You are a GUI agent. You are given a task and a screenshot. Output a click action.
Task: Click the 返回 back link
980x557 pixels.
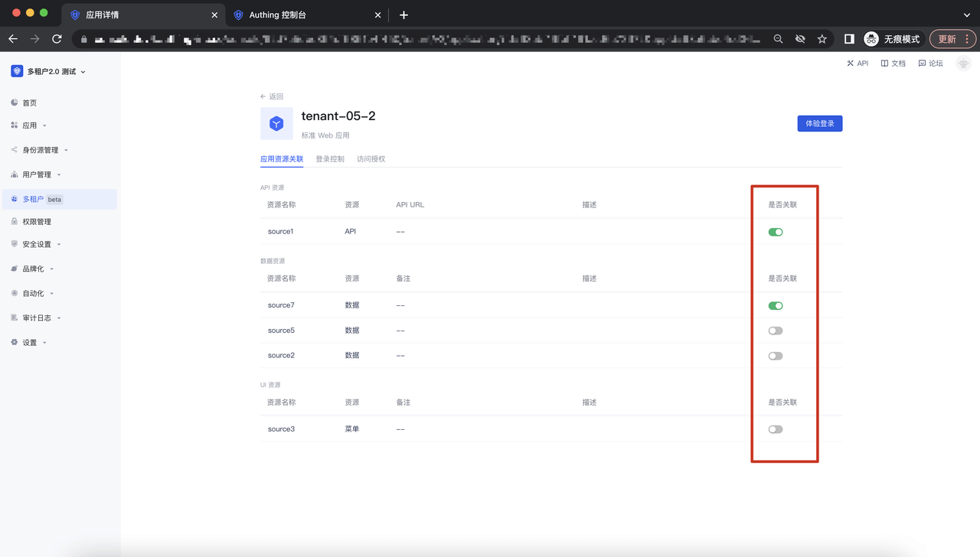[272, 96]
